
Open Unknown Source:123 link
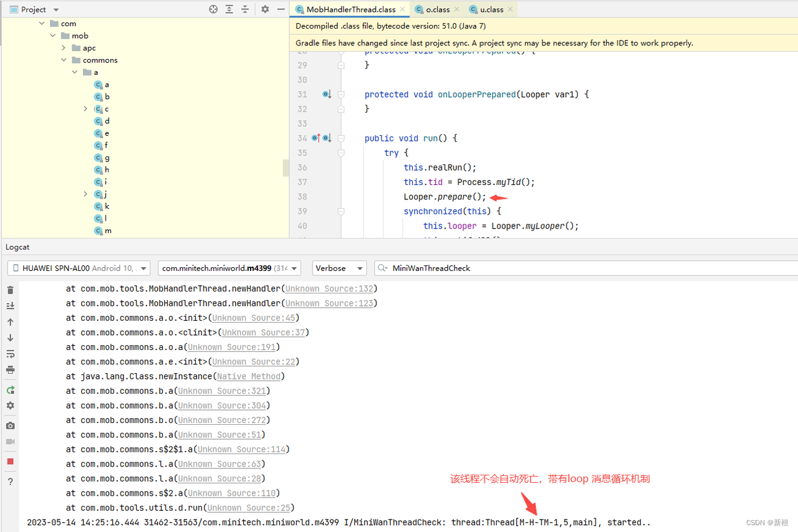click(x=329, y=303)
